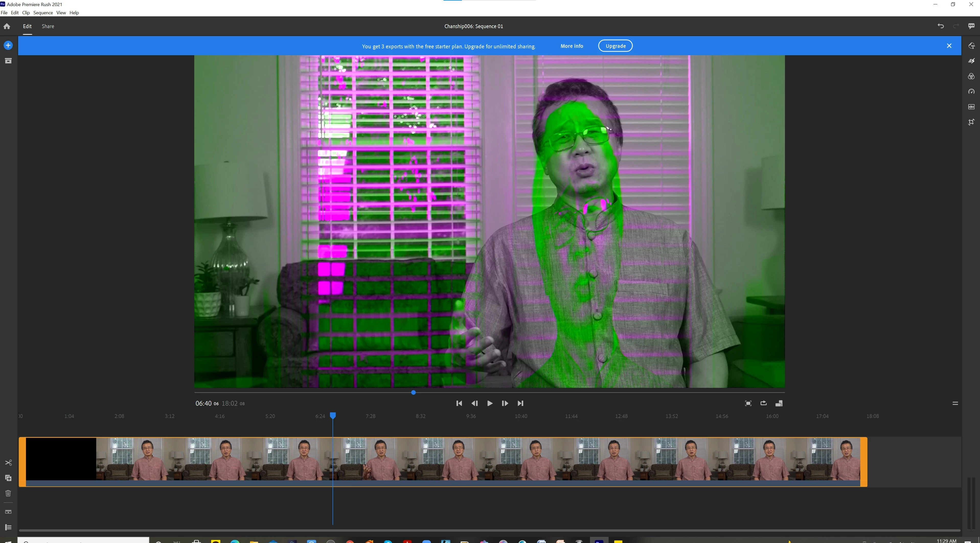Delete selected clip with trash icon
The height and width of the screenshot is (543, 980).
pos(8,494)
